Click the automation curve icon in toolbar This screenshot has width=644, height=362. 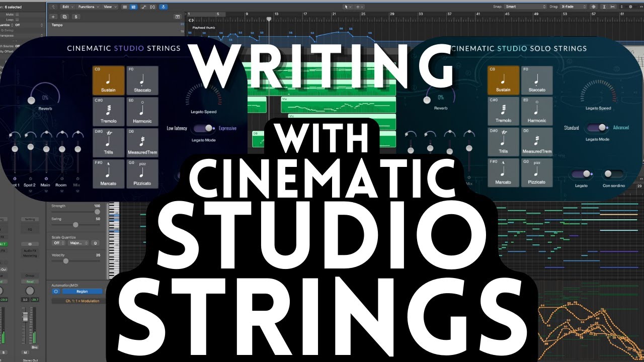pos(143,7)
